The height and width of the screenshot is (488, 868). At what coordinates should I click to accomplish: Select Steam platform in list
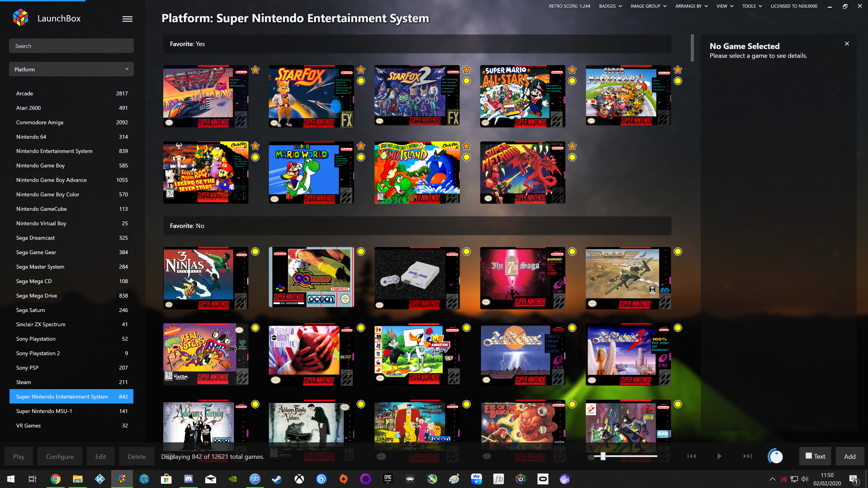(71, 382)
